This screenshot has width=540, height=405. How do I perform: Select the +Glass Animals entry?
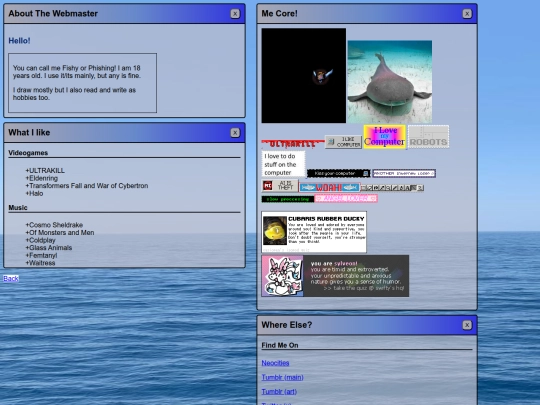click(x=49, y=248)
